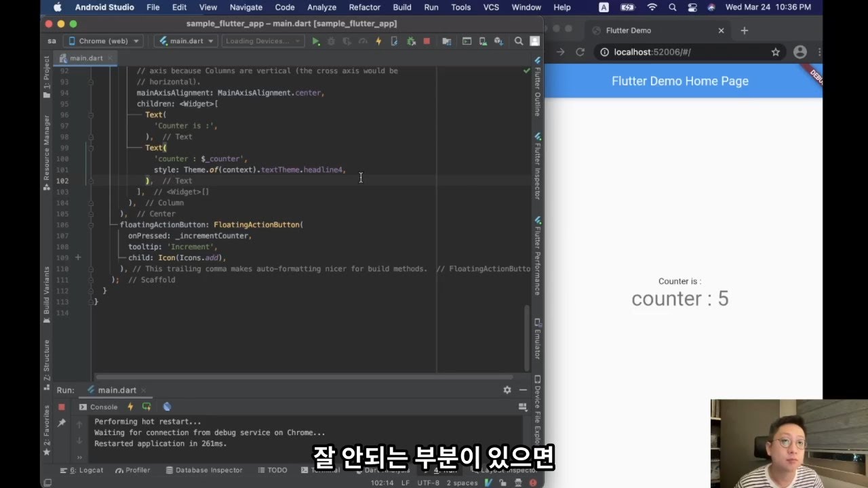Open the Apple menu
The image size is (868, 488).
57,7
